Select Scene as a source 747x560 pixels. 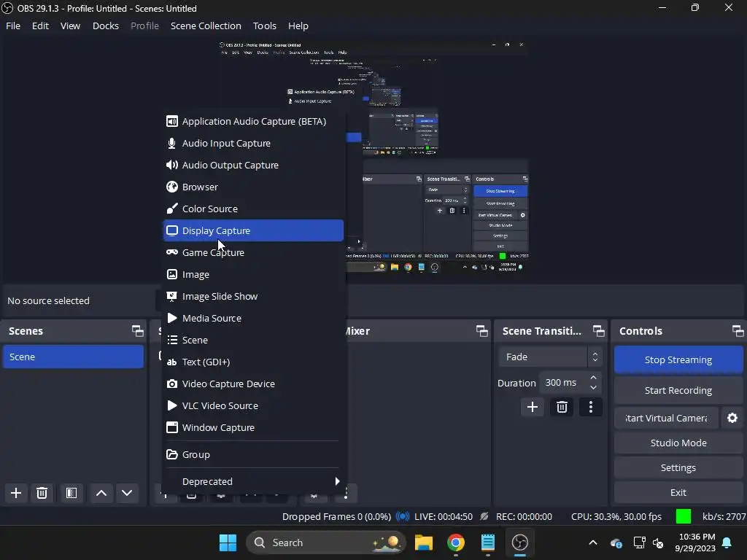253,341
